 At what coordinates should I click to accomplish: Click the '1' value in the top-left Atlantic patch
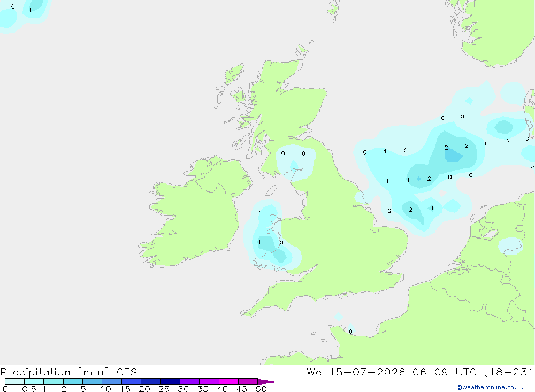coord(30,10)
